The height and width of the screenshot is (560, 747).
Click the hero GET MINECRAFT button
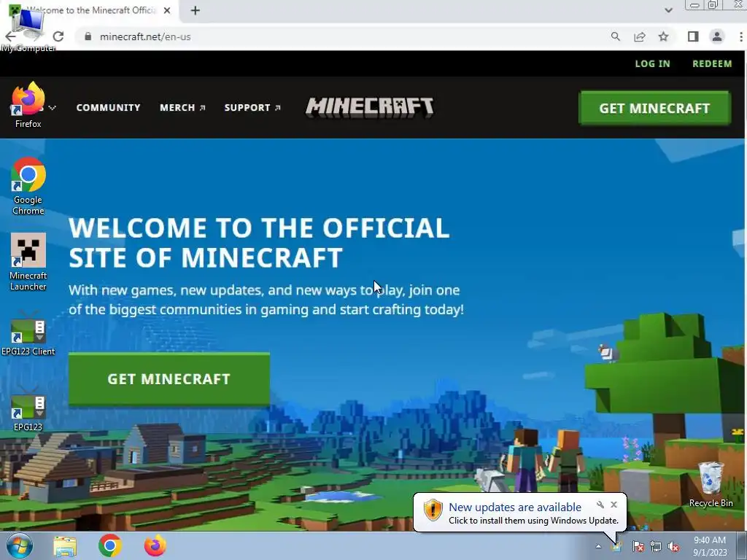pos(169,379)
